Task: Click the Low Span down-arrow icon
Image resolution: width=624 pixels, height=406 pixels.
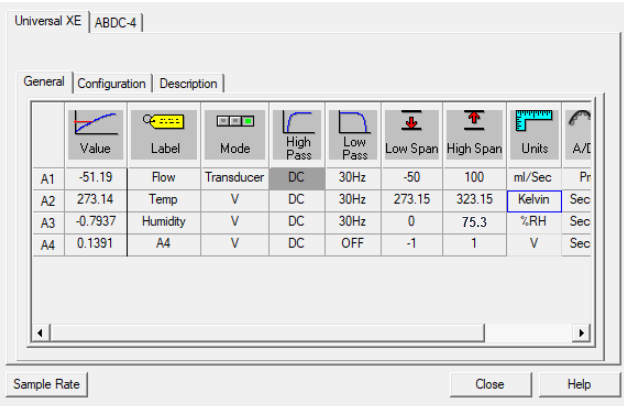Action: 411,122
